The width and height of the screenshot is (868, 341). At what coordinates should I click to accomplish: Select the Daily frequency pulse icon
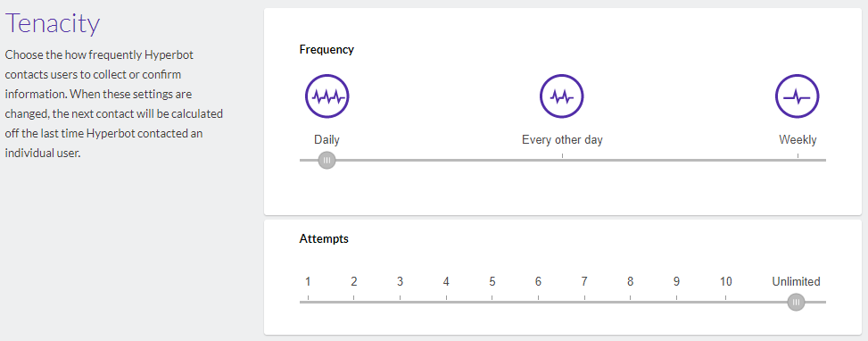coord(327,96)
